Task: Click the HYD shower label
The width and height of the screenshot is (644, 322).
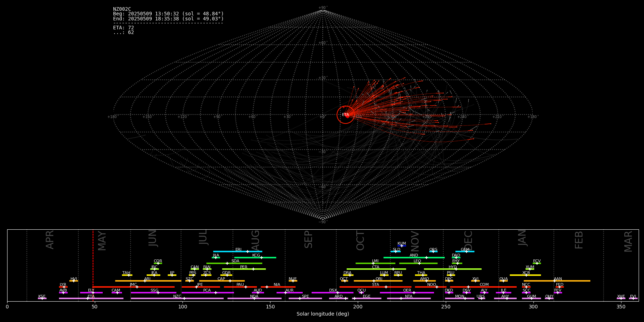Action: tap(453, 267)
